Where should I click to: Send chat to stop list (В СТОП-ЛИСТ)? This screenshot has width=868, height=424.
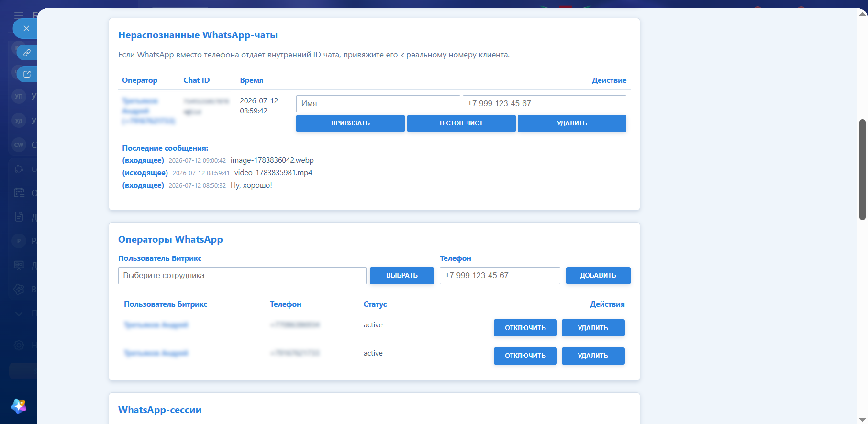click(461, 123)
